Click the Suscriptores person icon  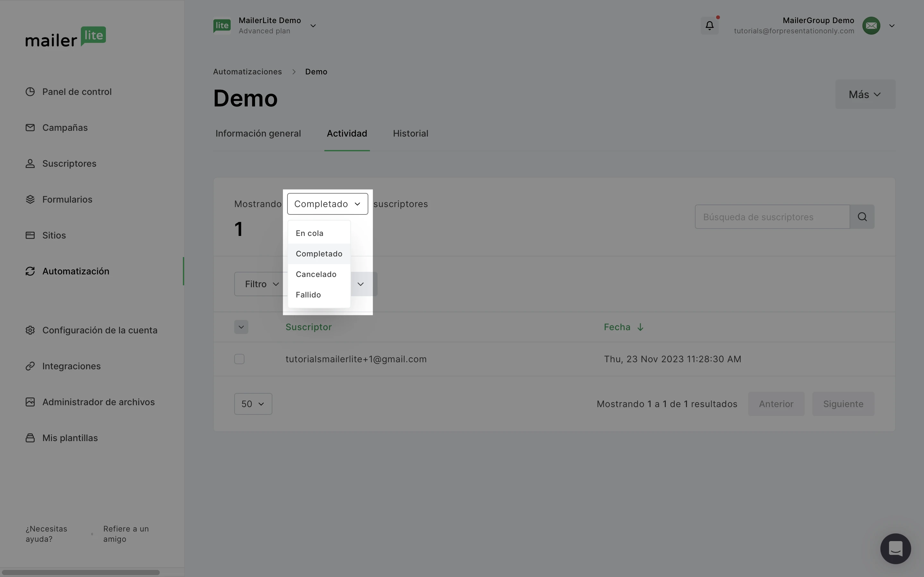coord(30,164)
